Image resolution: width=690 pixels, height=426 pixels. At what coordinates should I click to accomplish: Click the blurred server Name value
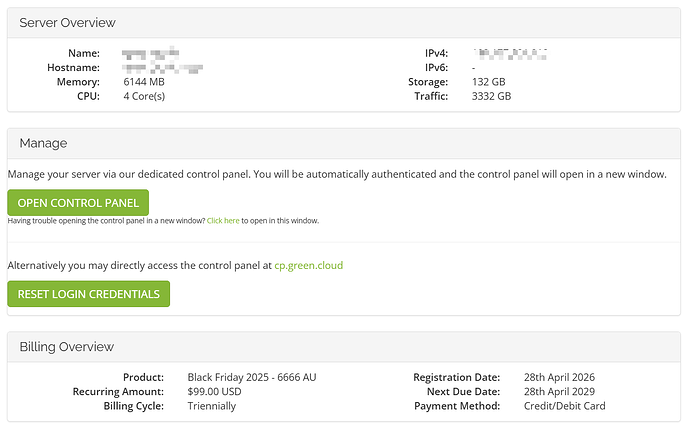[x=150, y=54]
